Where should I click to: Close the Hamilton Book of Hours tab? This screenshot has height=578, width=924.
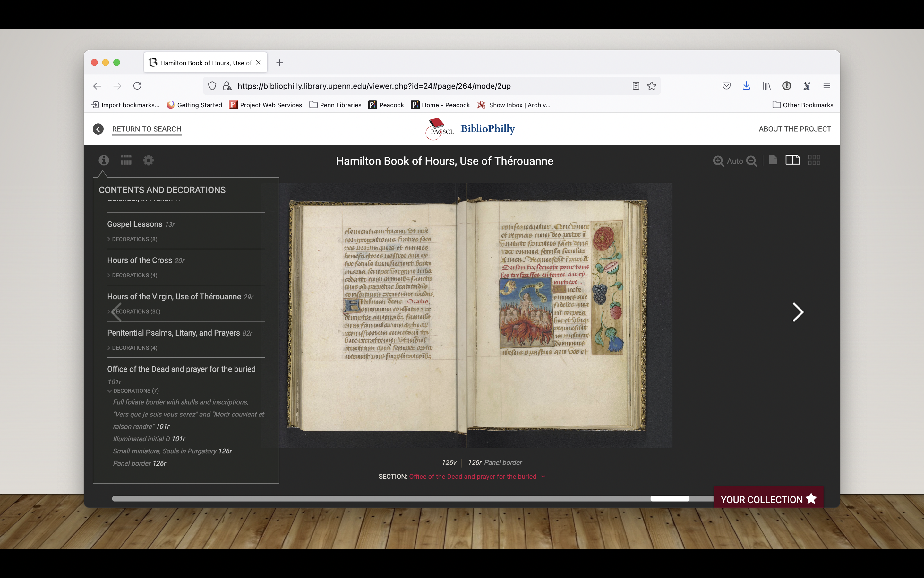pos(258,62)
